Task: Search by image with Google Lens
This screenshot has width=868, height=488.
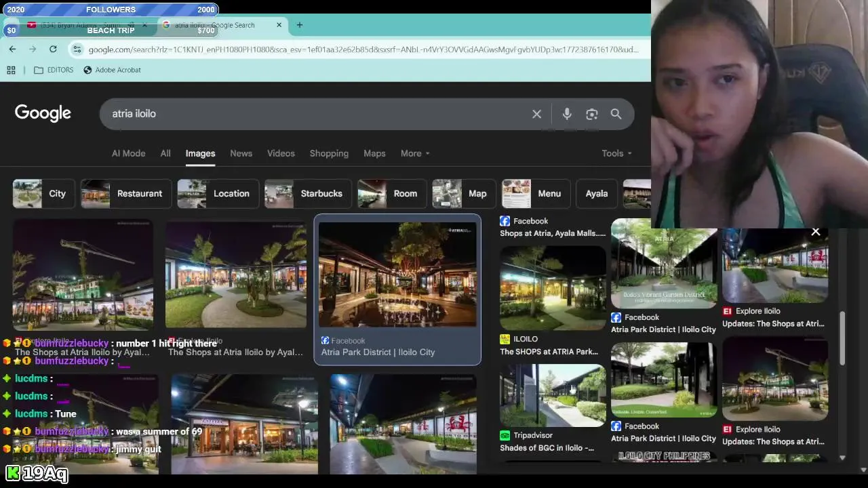Action: coord(592,114)
